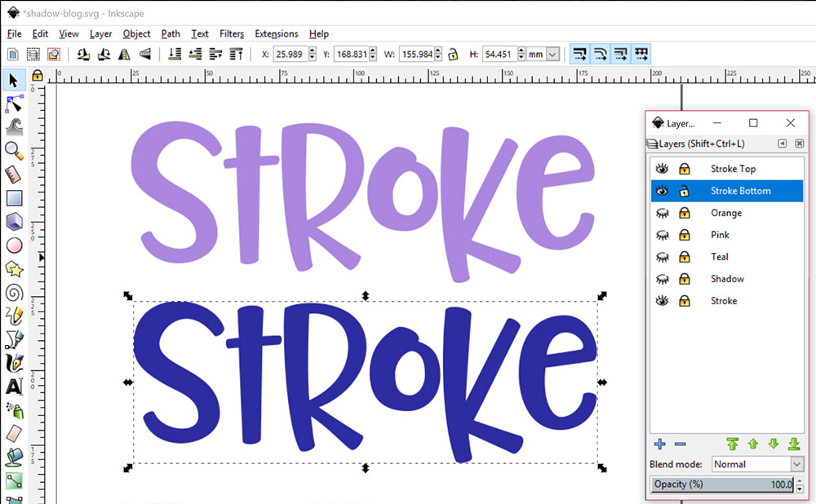Add a new layer with the plus icon
The width and height of the screenshot is (816, 504).
659,444
